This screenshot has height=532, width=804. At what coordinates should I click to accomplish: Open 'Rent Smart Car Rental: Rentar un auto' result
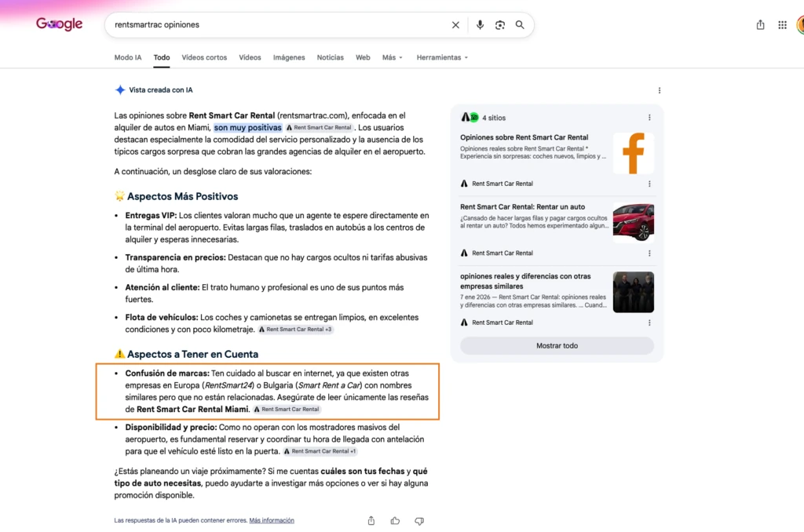tap(522, 207)
